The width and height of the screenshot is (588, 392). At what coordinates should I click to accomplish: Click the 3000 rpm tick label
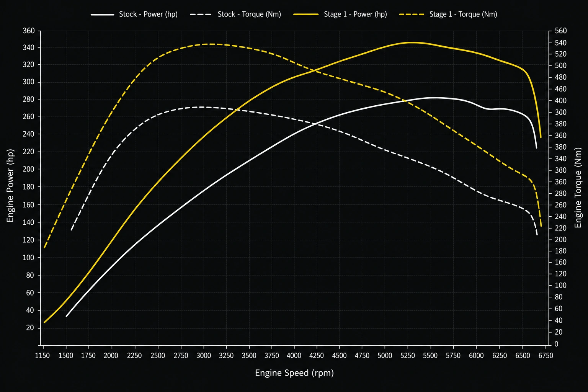(204, 356)
